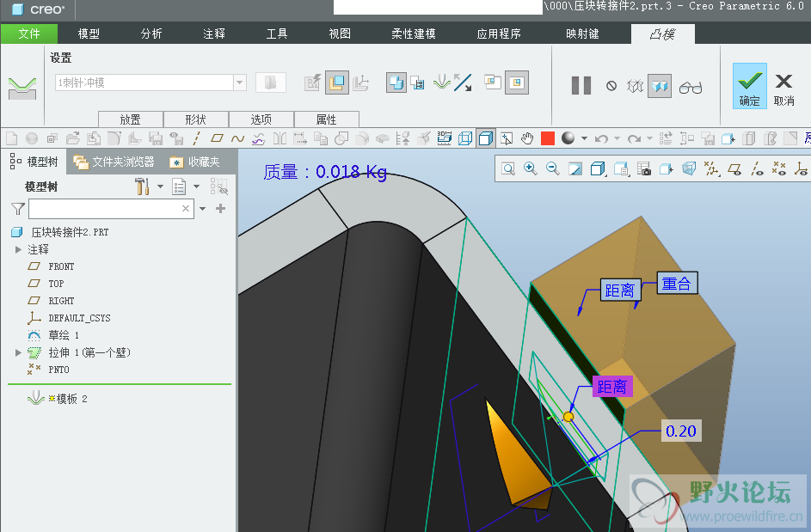Toggle the no-hidden-line cube display

[x=486, y=138]
